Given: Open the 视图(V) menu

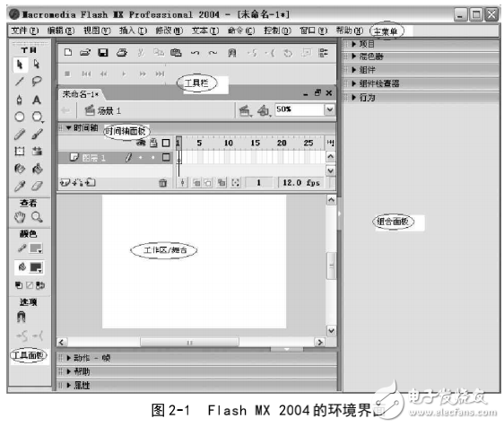Looking at the screenshot, I should coord(97,30).
